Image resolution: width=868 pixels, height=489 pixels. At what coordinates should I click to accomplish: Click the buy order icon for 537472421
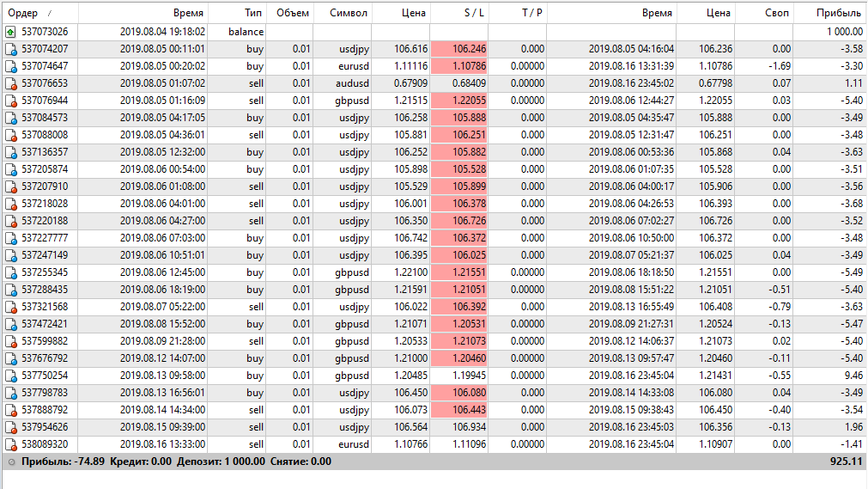[x=10, y=324]
